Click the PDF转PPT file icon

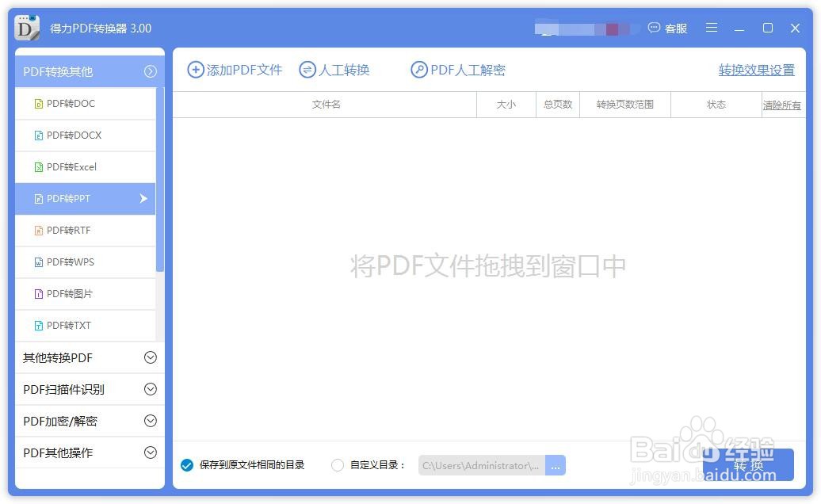39,199
